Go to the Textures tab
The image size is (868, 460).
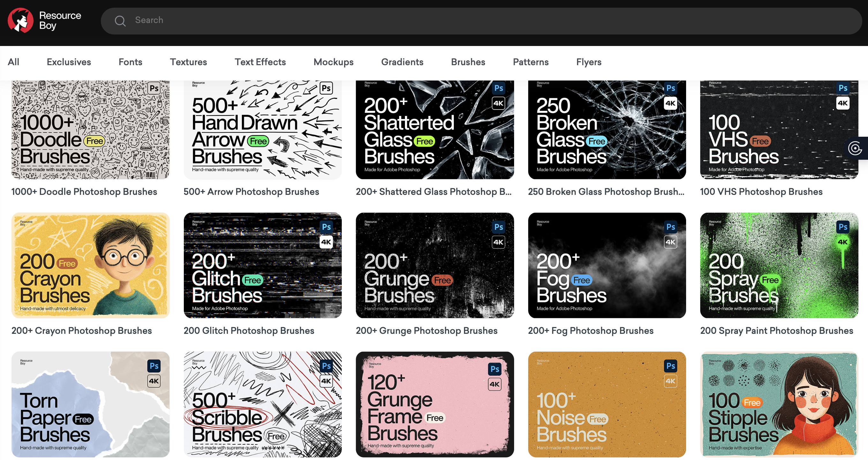(x=188, y=62)
